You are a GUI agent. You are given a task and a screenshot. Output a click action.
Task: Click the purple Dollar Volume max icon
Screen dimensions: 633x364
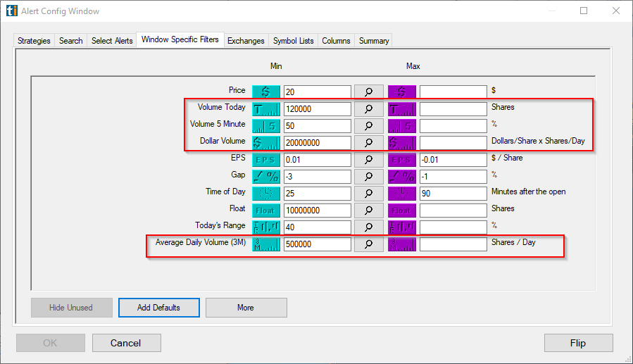[401, 143]
